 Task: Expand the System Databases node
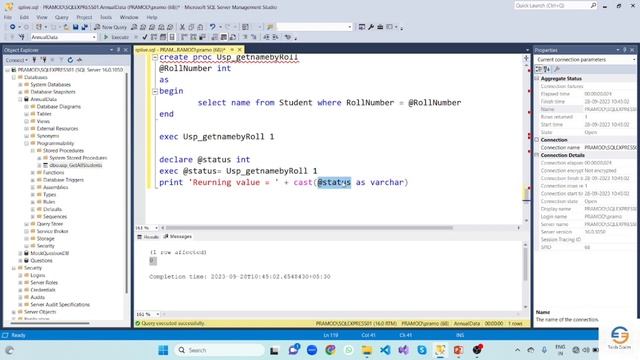[x=20, y=84]
